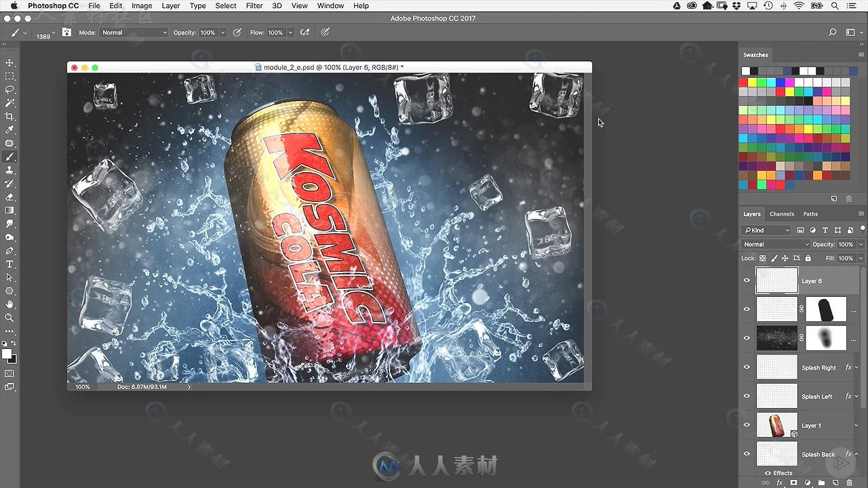Hide the Splash Right layer
The width and height of the screenshot is (868, 488).
[747, 367]
